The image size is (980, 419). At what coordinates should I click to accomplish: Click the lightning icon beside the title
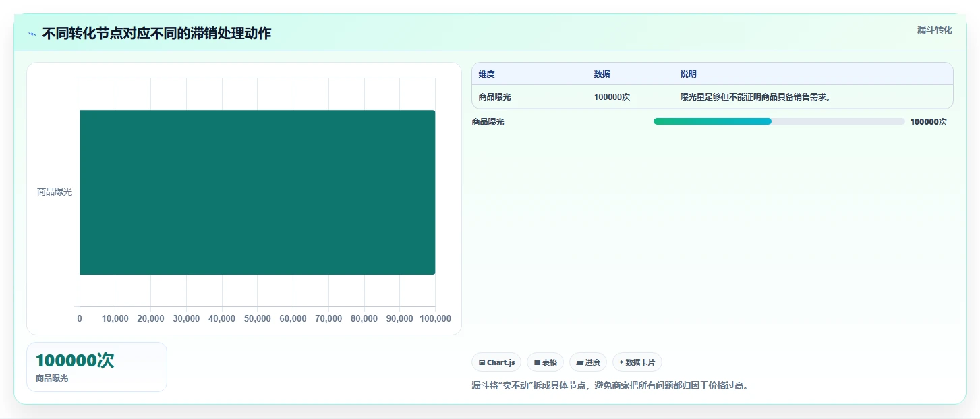(x=32, y=34)
